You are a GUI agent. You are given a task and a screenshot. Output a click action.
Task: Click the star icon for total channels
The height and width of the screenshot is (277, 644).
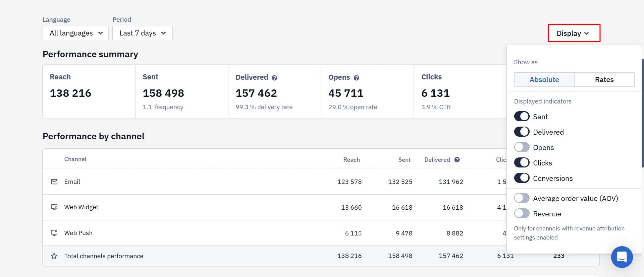coord(54,256)
